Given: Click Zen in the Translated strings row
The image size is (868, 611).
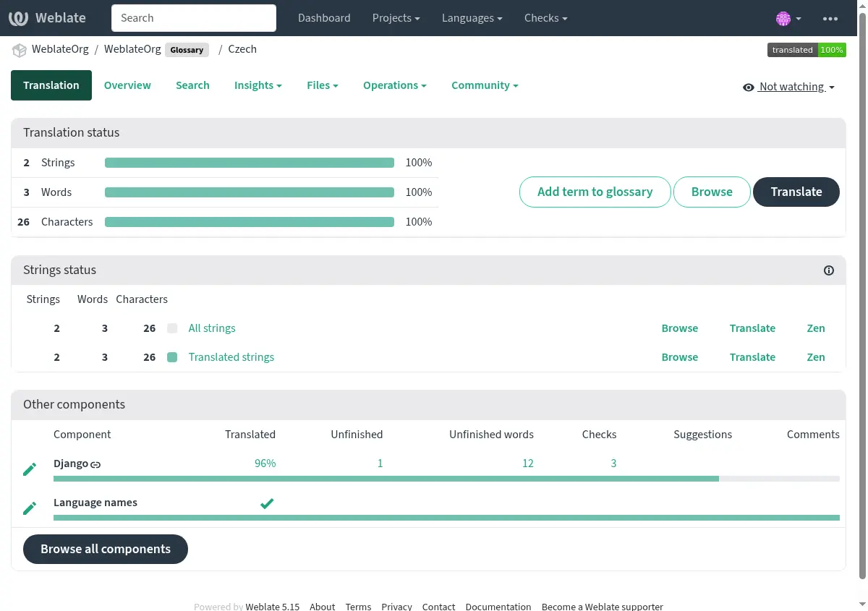Looking at the screenshot, I should click(x=816, y=357).
